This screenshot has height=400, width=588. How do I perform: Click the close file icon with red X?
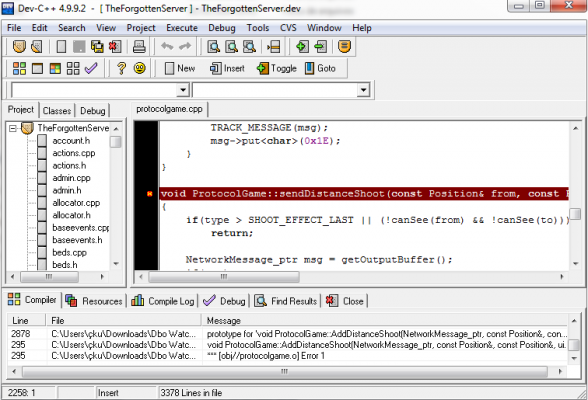pos(115,46)
